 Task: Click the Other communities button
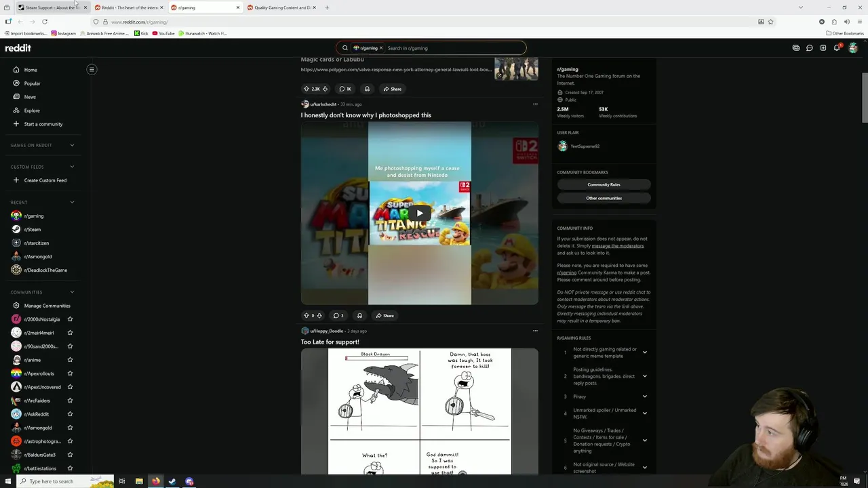click(604, 198)
